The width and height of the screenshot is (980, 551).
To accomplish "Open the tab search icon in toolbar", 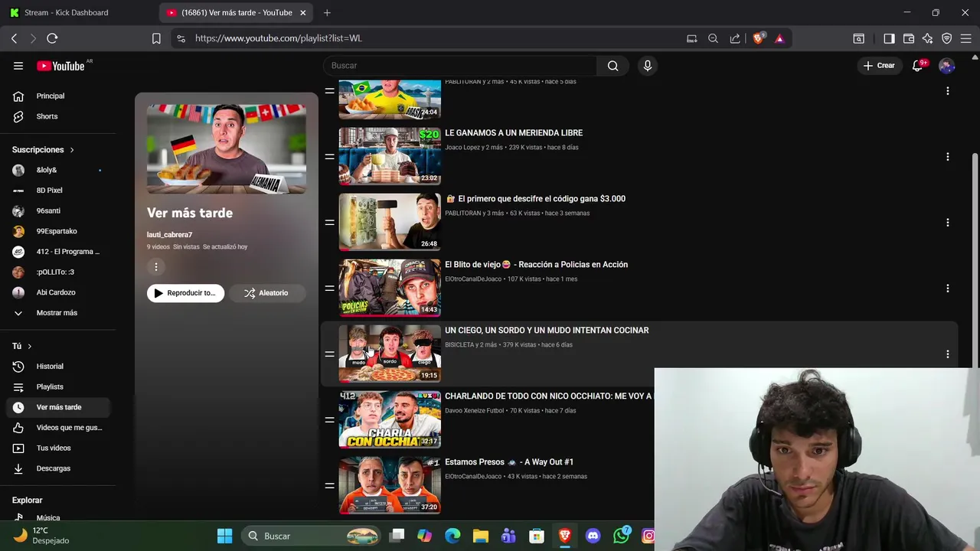I will click(859, 38).
